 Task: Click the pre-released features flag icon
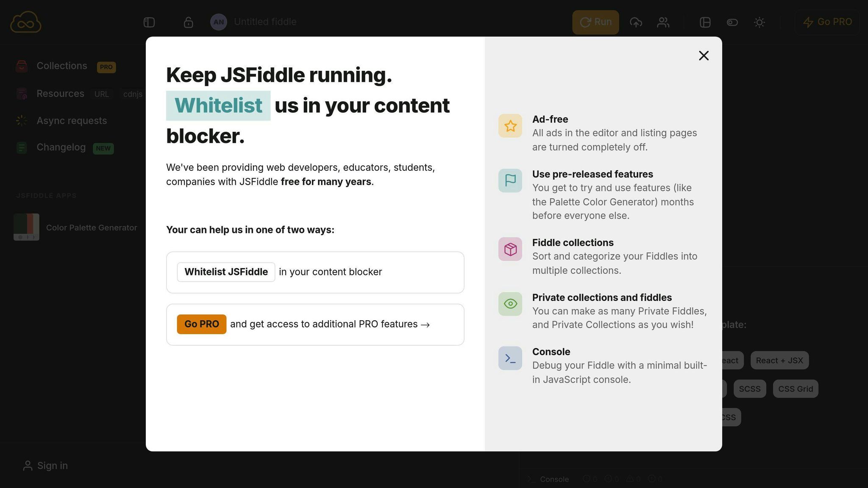coord(510,181)
